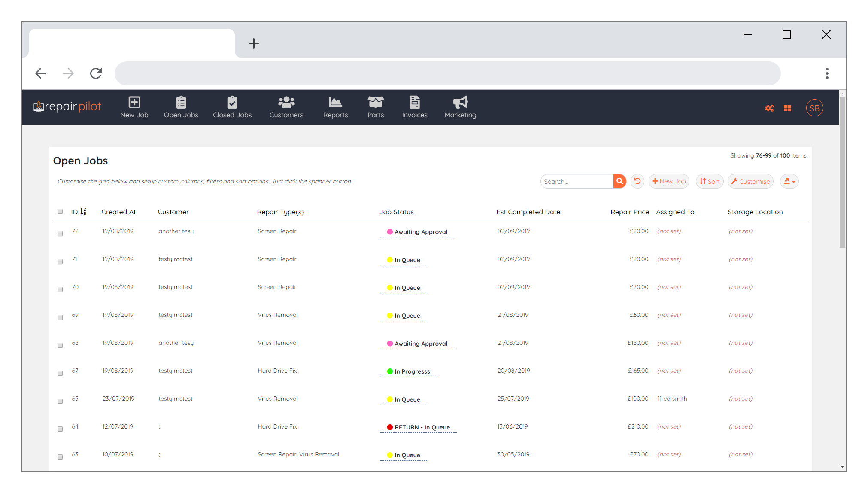Viewport: 868px width, 493px height.
Task: Select the checkbox for job 63
Action: click(60, 457)
